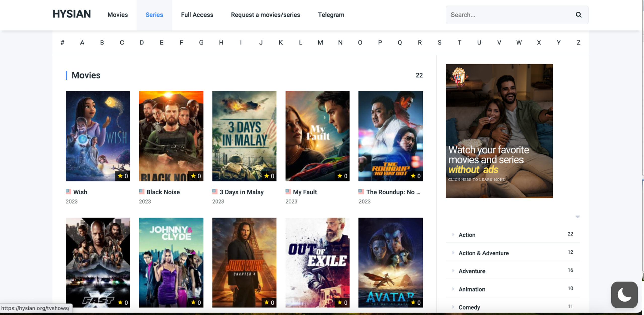Click the star rating on Wish poster

point(123,176)
